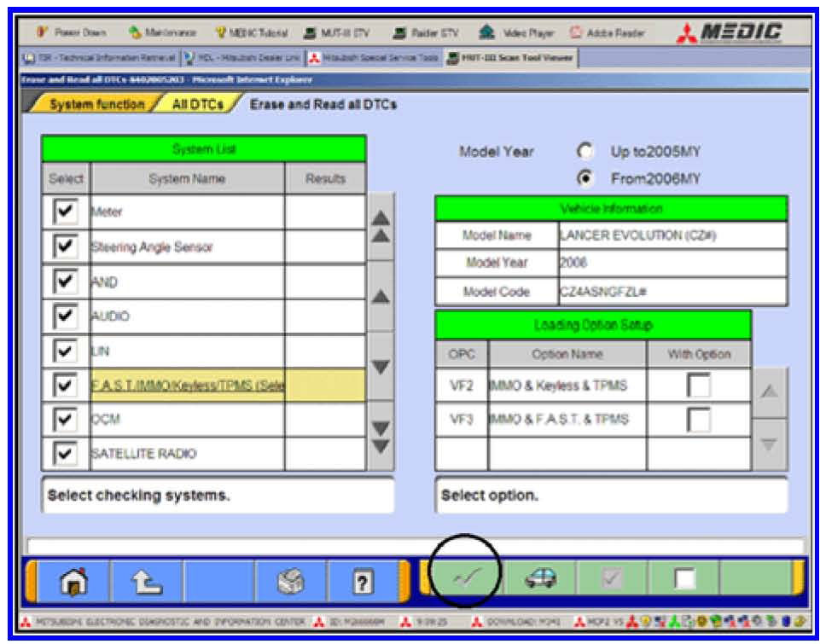
Task: Toggle the SATELLITE RADIO checkbox
Action: [x=65, y=454]
